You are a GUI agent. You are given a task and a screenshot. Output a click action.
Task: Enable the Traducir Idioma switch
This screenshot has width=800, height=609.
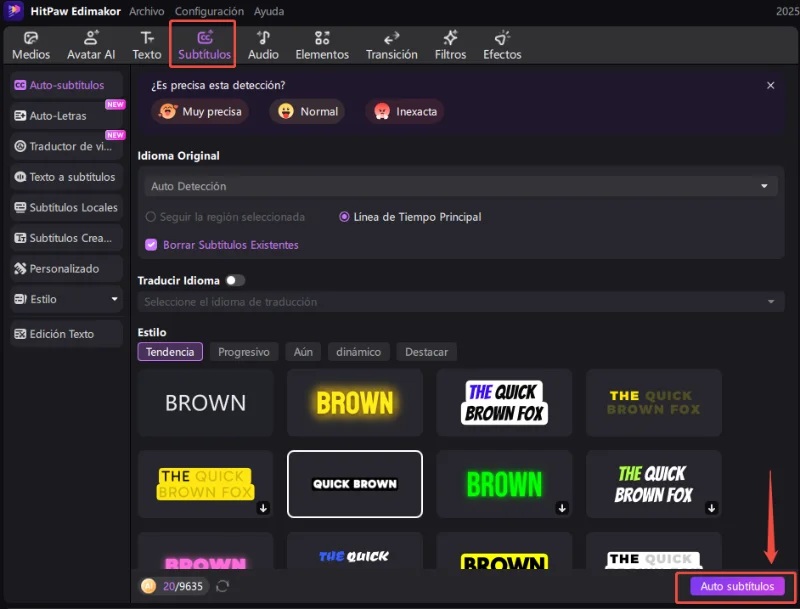(x=237, y=280)
